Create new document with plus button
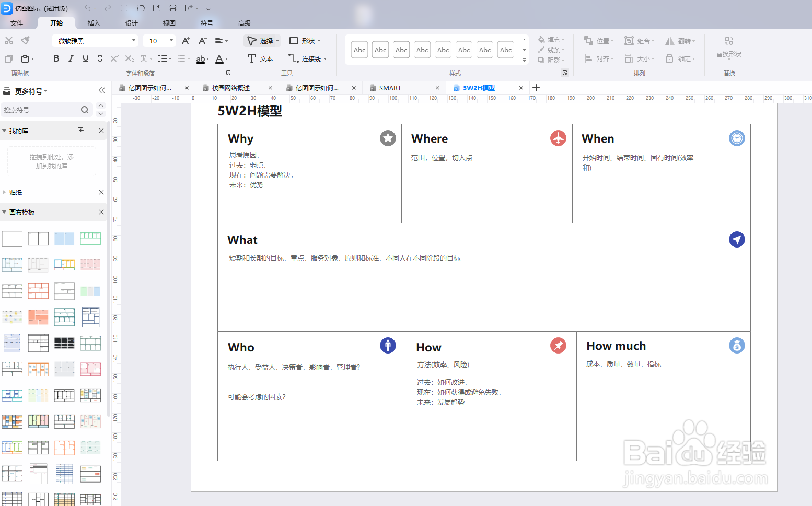812x506 pixels. (536, 88)
